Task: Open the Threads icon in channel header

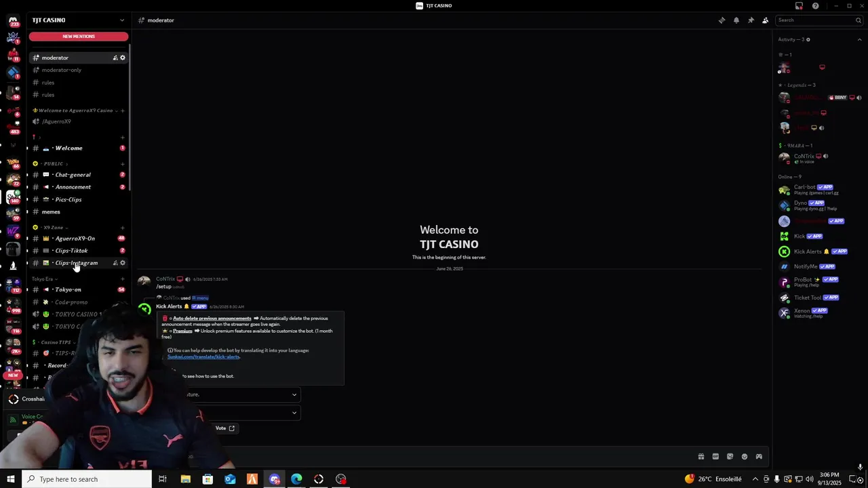Action: 722,20
